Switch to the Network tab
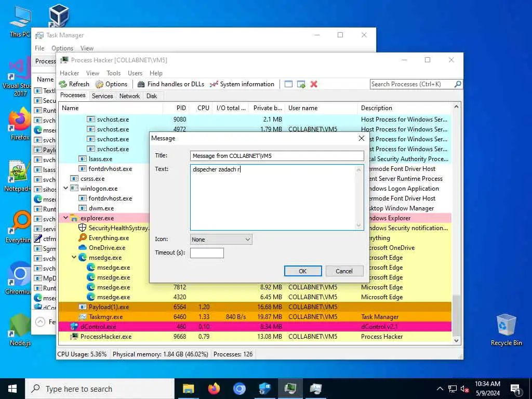532x399 pixels. 129,96
